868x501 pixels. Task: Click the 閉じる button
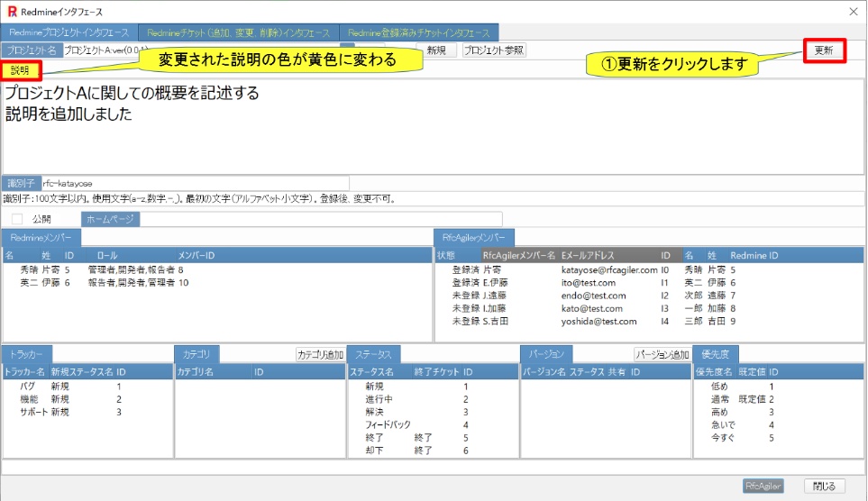824,486
